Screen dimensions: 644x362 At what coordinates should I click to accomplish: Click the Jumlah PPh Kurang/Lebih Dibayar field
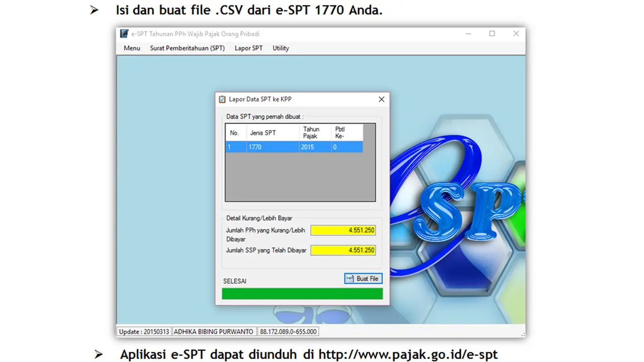click(x=343, y=230)
